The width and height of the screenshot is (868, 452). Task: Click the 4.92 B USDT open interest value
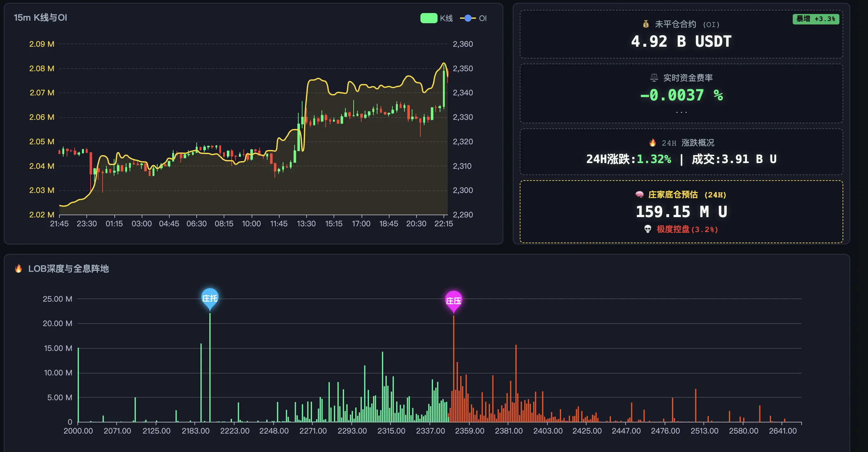(681, 42)
